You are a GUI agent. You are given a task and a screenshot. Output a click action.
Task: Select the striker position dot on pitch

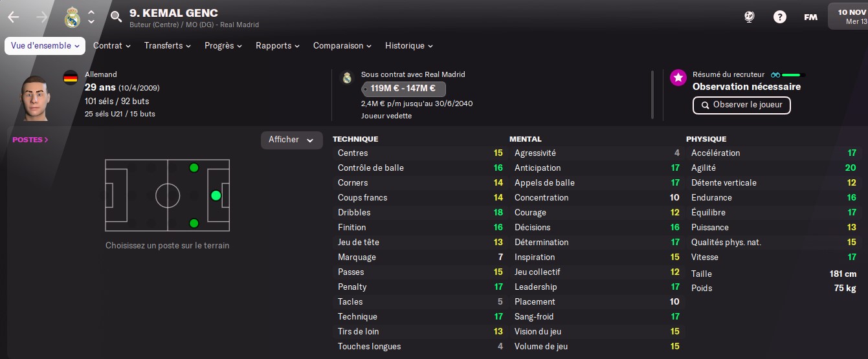pos(216,195)
